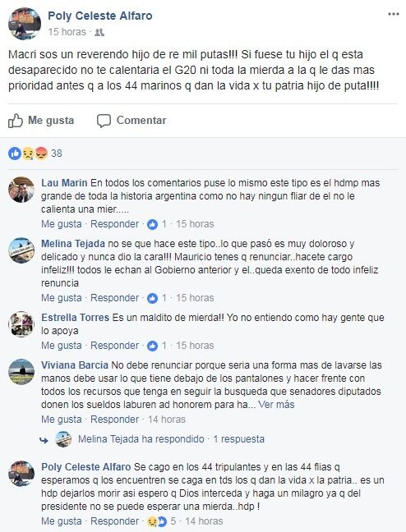
Task: Toggle Me gusta on Estrella Torres's comment
Action: tap(62, 346)
